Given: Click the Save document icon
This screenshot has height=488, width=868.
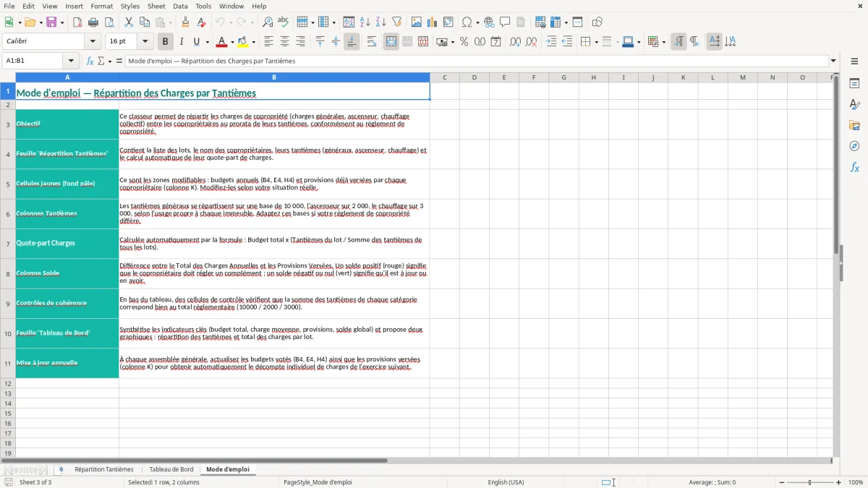Looking at the screenshot, I should tap(51, 22).
